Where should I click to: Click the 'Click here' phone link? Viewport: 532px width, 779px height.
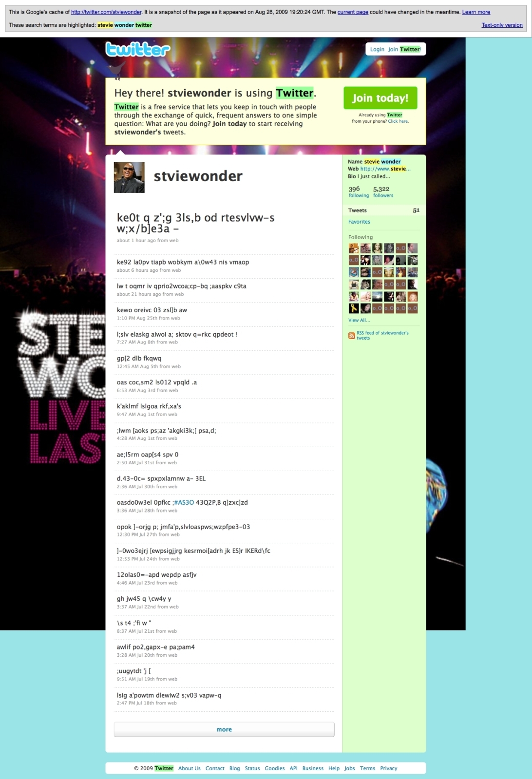398,121
